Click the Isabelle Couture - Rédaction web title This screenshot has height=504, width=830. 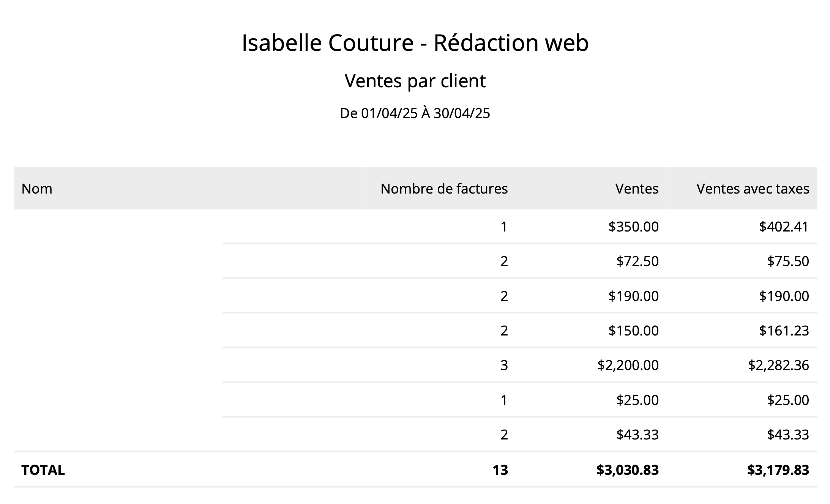pos(415,43)
